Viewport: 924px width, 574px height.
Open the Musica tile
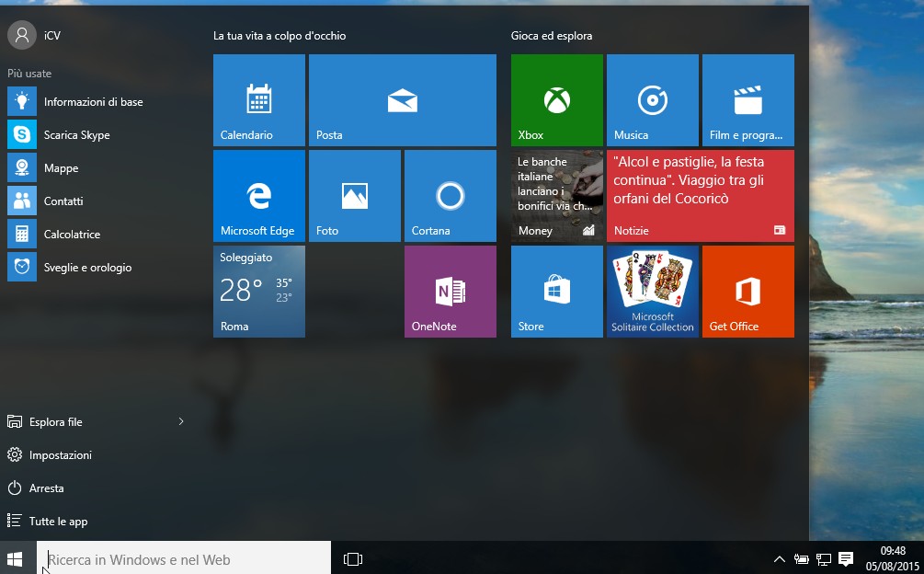[x=653, y=100]
